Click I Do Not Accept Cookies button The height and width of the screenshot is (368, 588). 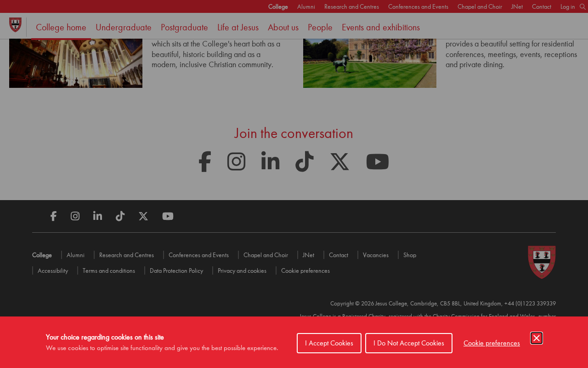(x=409, y=343)
